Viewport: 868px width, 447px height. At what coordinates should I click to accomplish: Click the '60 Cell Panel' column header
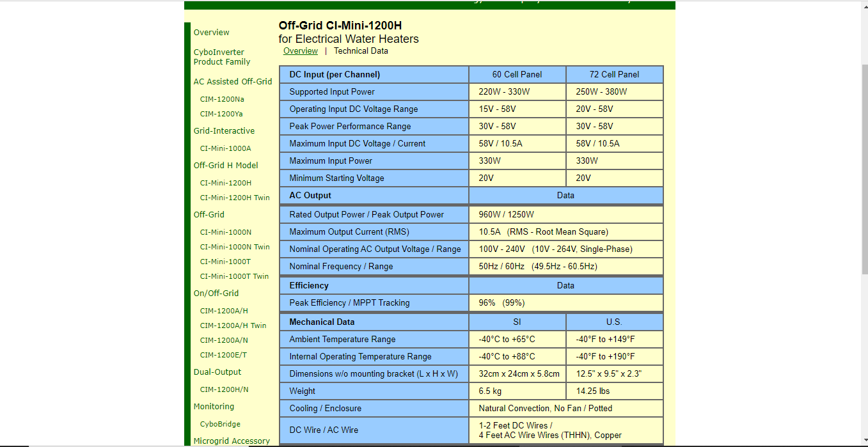[517, 74]
